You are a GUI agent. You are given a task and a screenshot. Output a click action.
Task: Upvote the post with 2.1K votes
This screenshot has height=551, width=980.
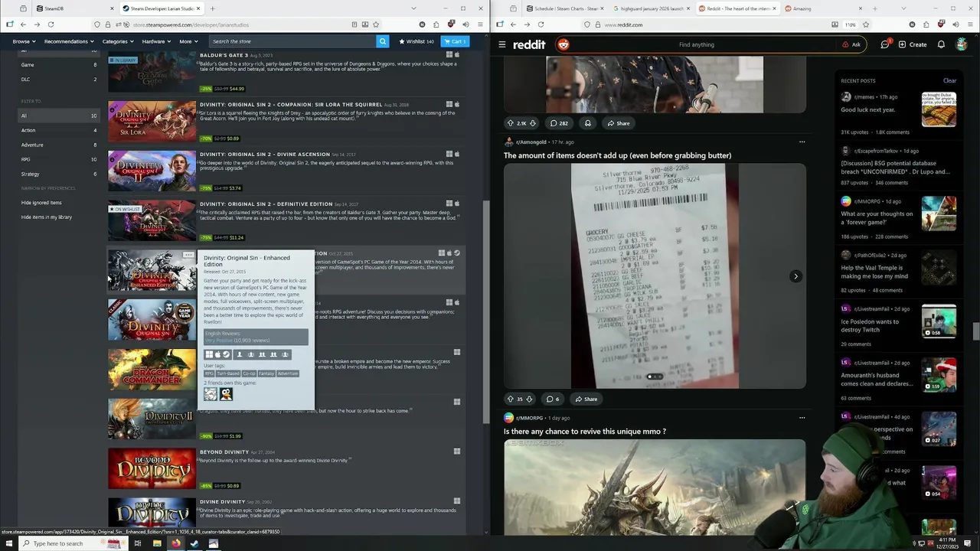tap(511, 122)
